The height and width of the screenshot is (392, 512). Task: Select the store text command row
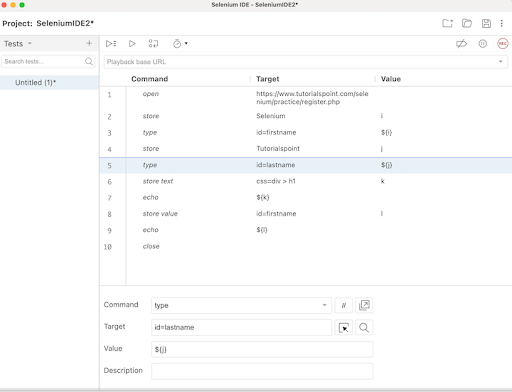[x=158, y=181]
